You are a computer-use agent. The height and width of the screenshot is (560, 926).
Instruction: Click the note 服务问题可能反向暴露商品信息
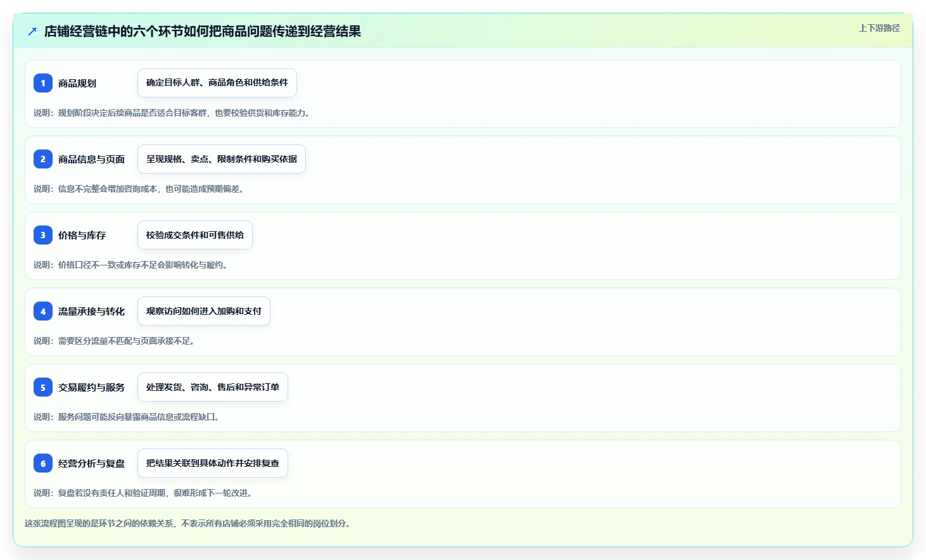pos(126,417)
